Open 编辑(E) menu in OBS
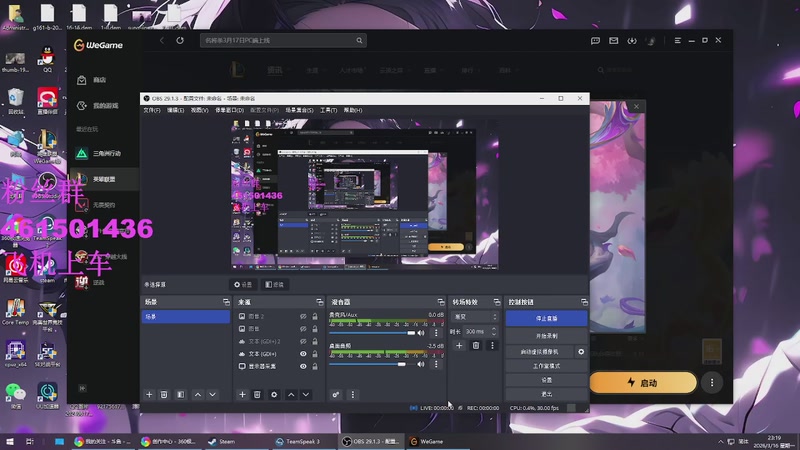 click(x=175, y=110)
